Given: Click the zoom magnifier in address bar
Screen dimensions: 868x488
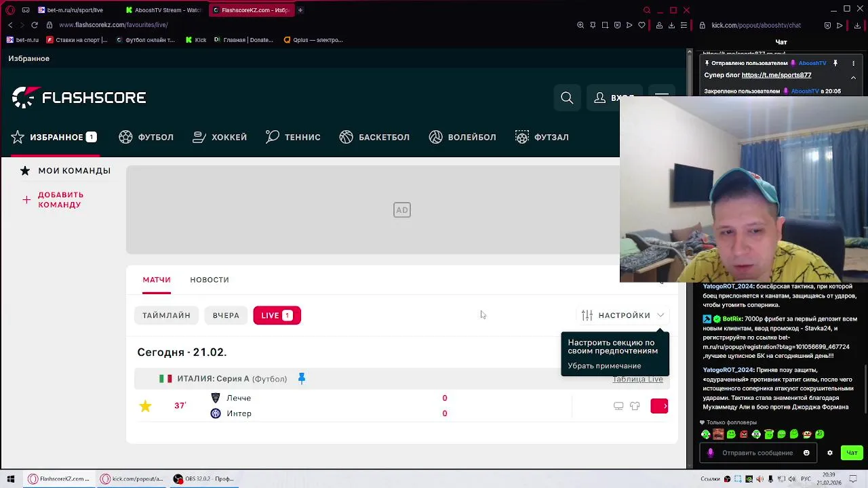Looking at the screenshot, I should point(580,25).
